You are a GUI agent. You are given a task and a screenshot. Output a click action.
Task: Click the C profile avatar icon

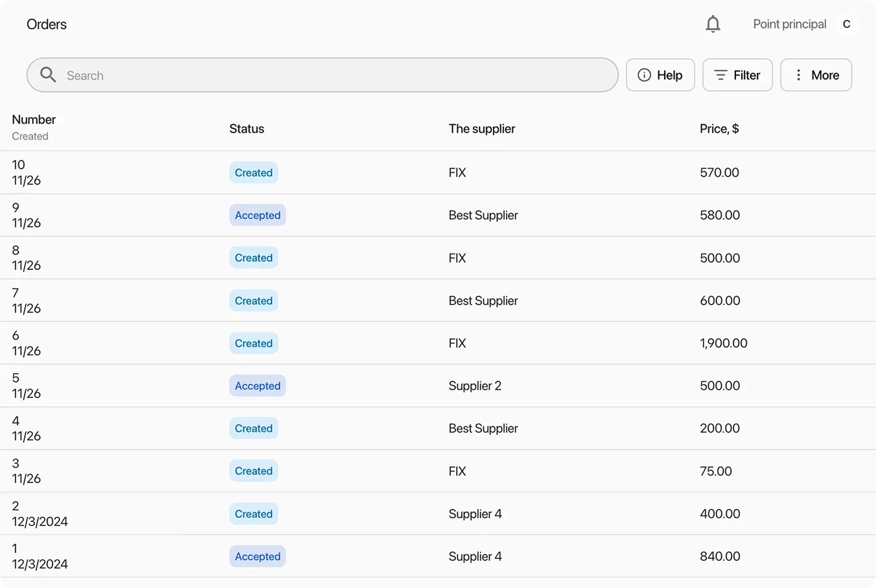[847, 24]
